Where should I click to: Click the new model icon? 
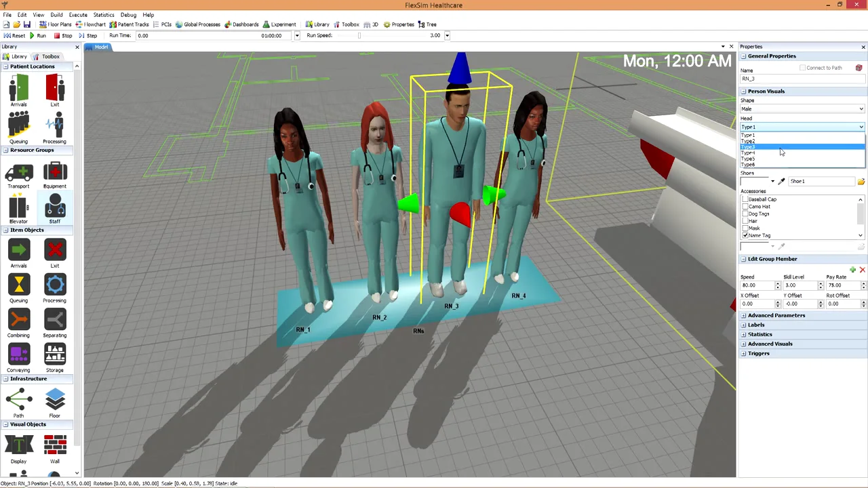point(7,24)
